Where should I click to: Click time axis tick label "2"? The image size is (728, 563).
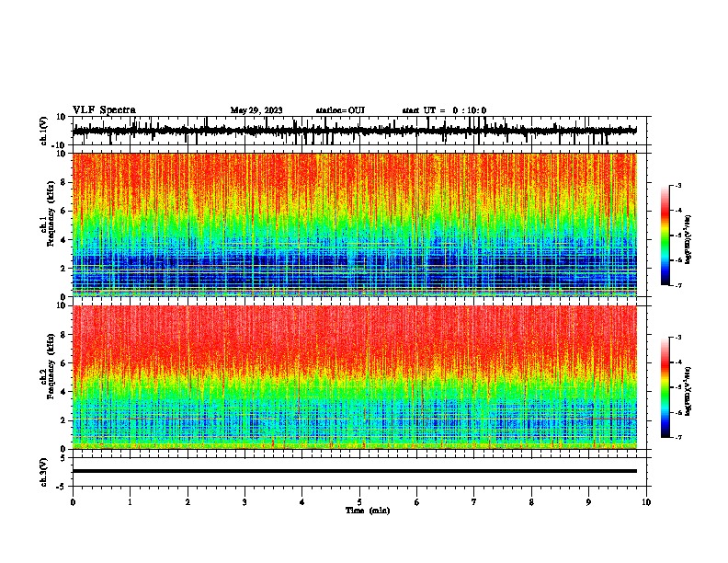pyautogui.click(x=188, y=502)
